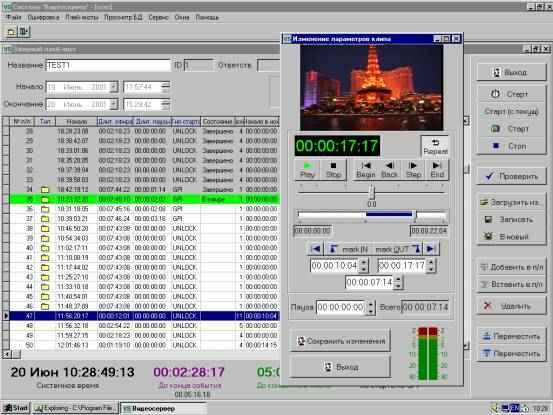Switch to Exploring - C:\Program File taskbar item

click(75, 408)
